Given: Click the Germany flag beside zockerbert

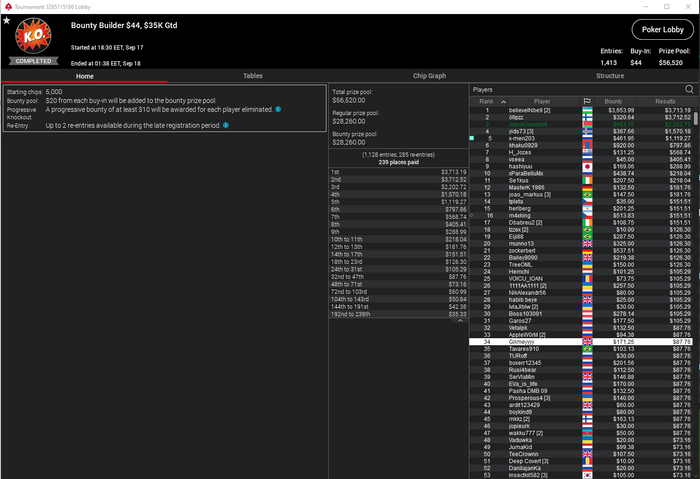Looking at the screenshot, I should (x=588, y=250).
